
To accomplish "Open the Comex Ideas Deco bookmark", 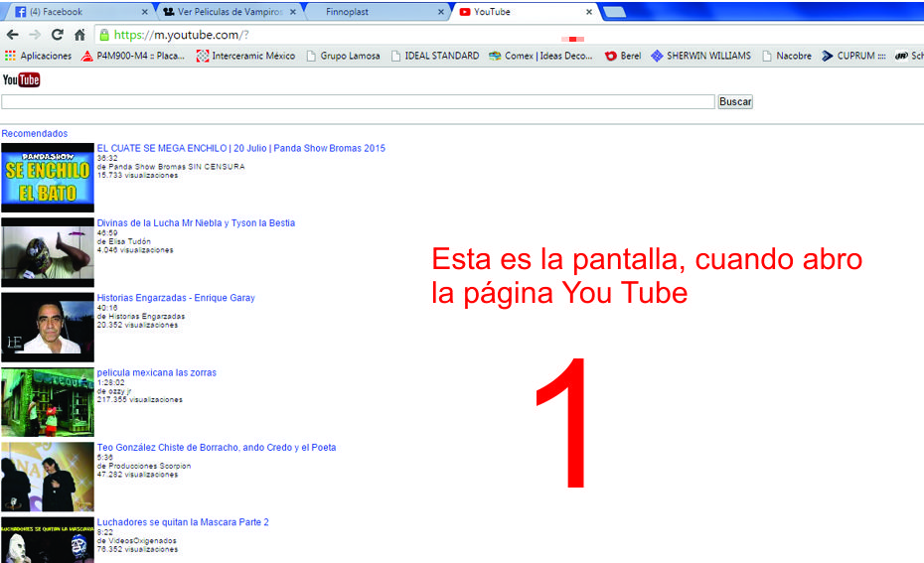I will (x=540, y=56).
